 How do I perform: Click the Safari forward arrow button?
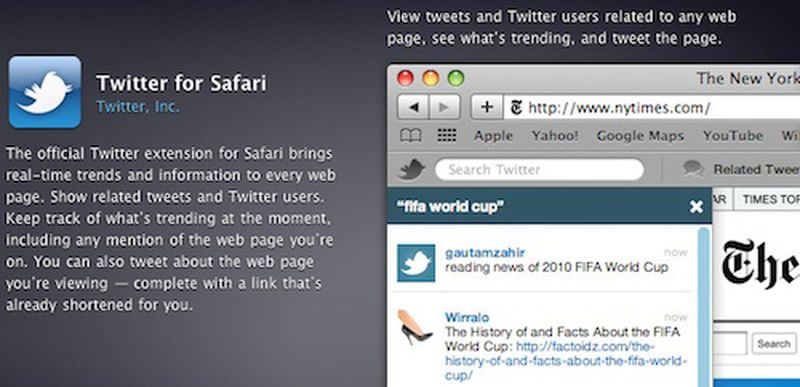click(x=444, y=107)
